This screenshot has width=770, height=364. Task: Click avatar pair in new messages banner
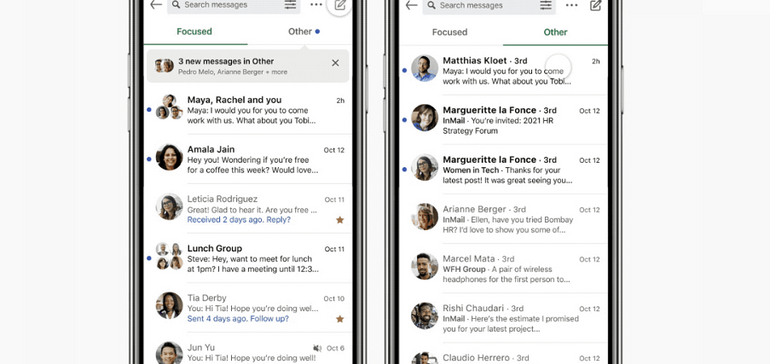point(164,65)
